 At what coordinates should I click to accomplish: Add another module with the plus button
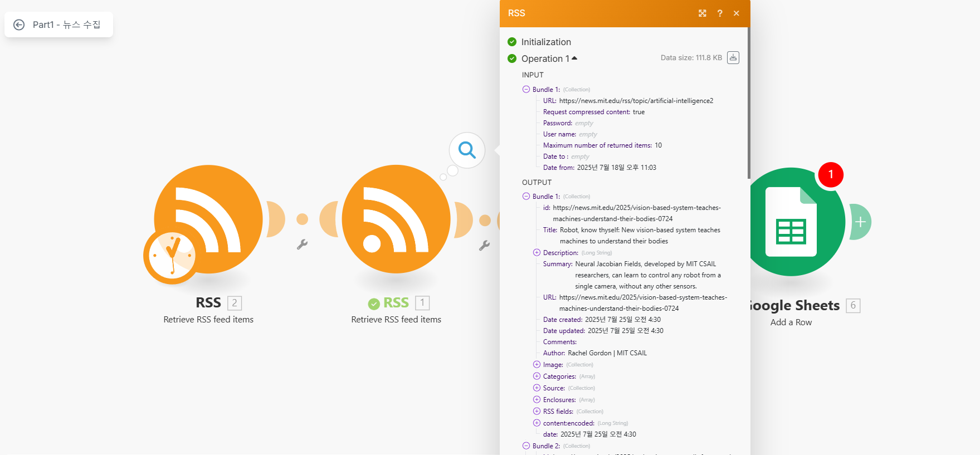tap(860, 222)
